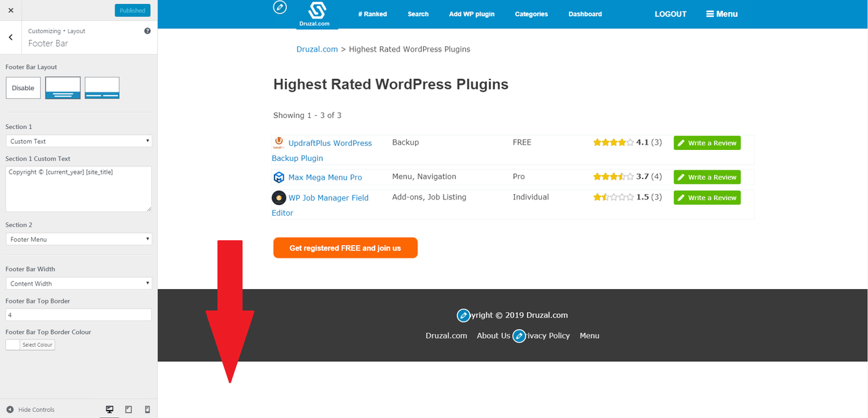Click the Backup category text
This screenshot has height=418, width=868.
pos(406,142)
